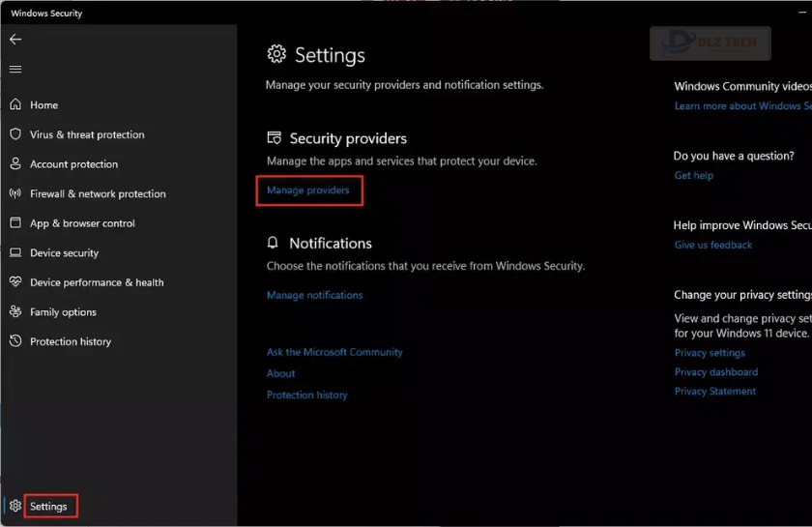Click Protection history link in main pane
Image resolution: width=812 pixels, height=527 pixels.
[x=307, y=395]
